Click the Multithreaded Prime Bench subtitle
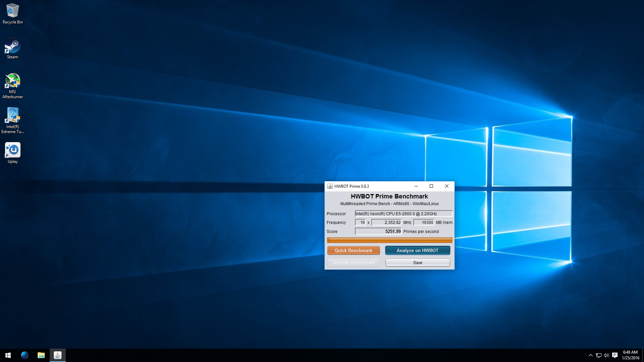The image size is (644, 362). click(389, 204)
